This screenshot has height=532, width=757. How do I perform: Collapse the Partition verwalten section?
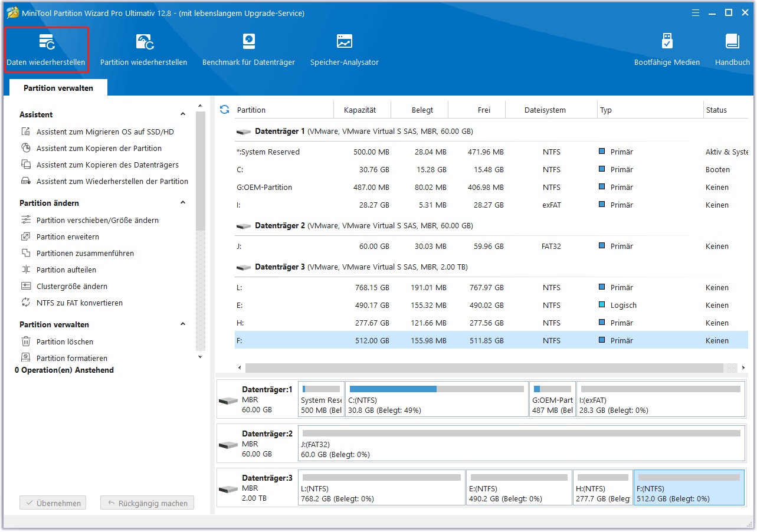pos(183,324)
